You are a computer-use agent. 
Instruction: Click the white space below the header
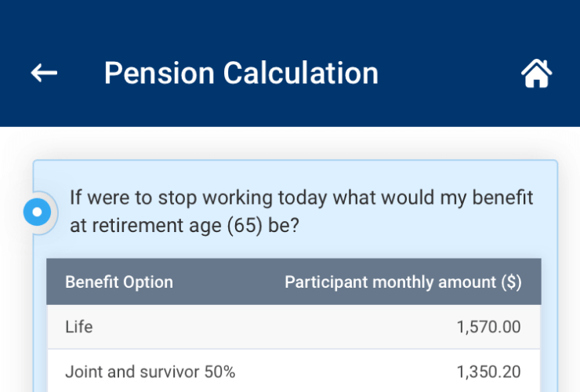pyautogui.click(x=290, y=143)
